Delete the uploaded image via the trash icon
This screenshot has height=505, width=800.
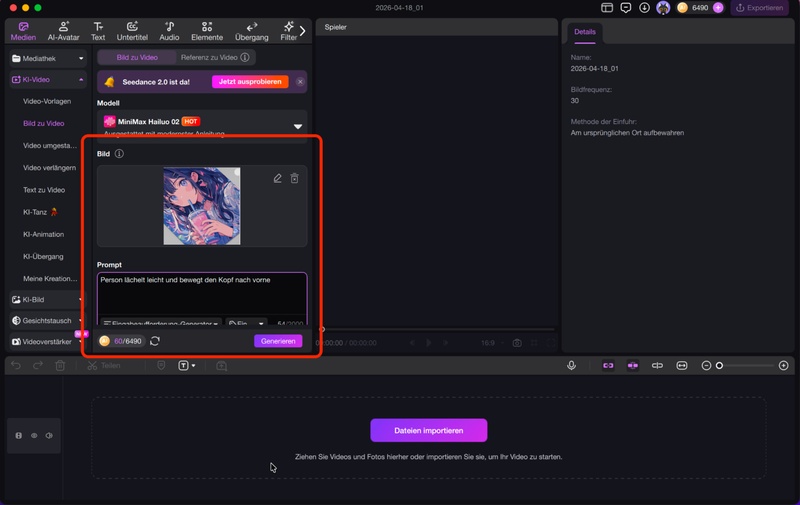click(x=294, y=178)
